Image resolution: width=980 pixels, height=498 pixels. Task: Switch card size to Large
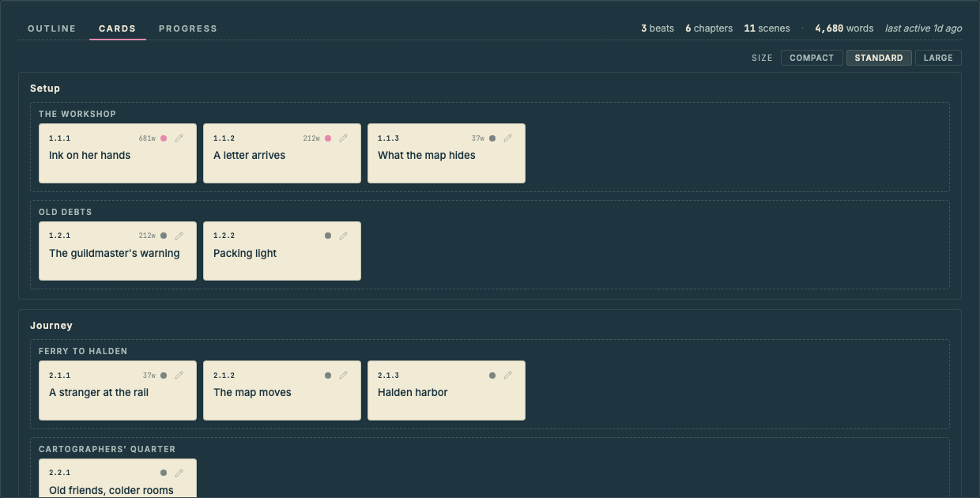938,58
